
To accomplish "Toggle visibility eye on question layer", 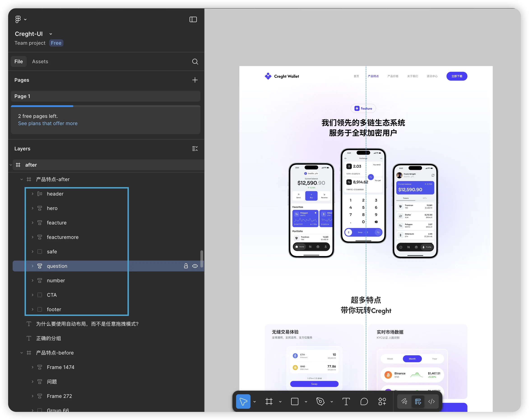I will [x=195, y=266].
